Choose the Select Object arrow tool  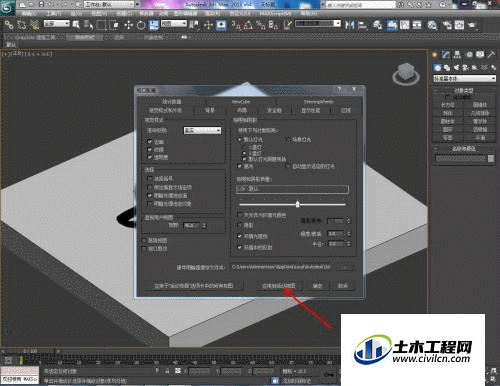click(76, 25)
